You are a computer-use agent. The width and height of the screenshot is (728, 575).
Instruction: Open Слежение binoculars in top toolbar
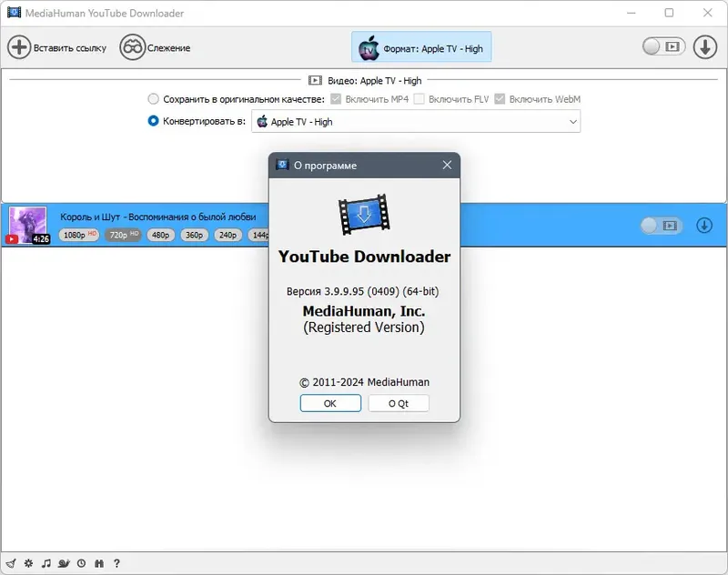(132, 47)
